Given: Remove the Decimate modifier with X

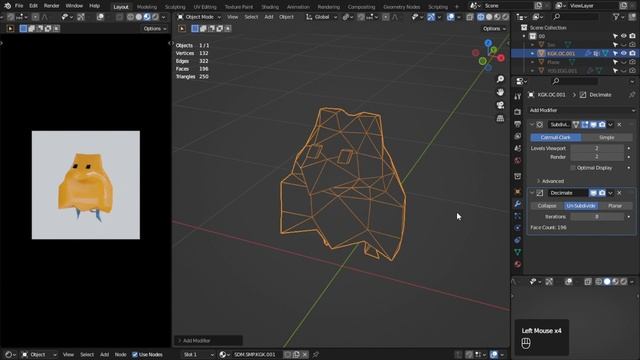Looking at the screenshot, I should [619, 193].
